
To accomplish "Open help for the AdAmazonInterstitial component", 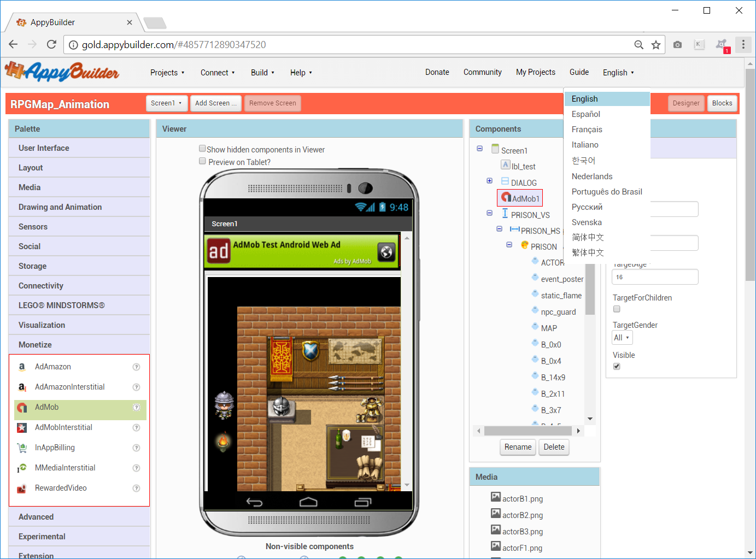I will 136,387.
